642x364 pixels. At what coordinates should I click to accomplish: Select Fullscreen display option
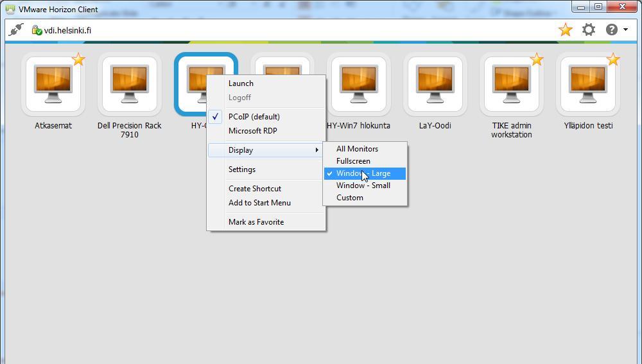(365, 161)
